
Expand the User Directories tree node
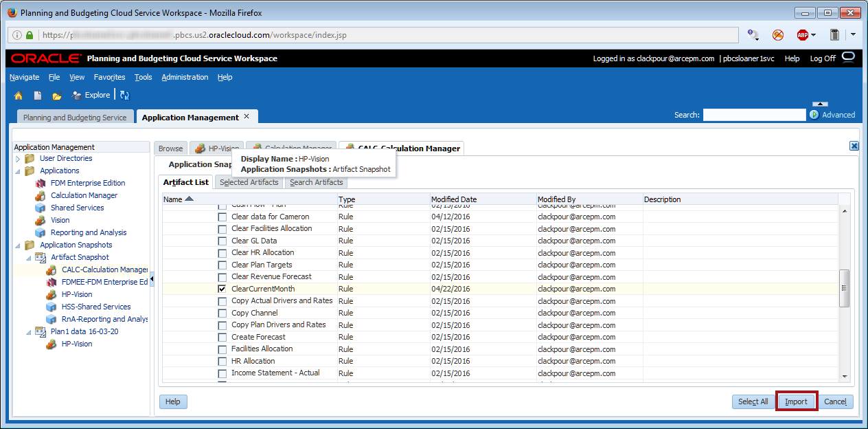(x=18, y=158)
